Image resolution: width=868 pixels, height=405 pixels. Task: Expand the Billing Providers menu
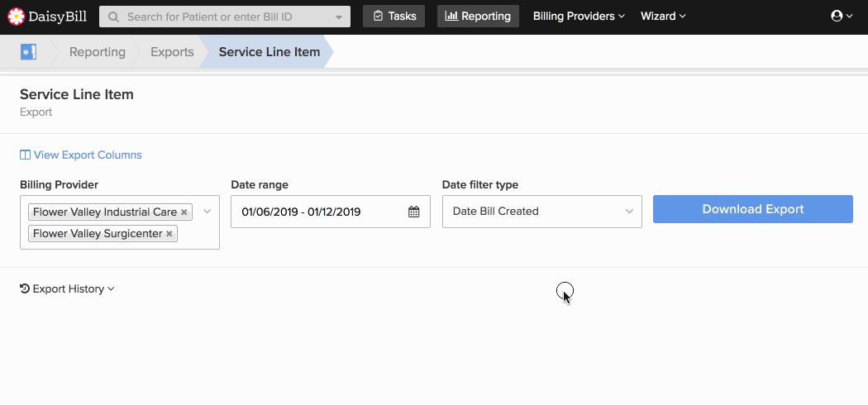(579, 16)
